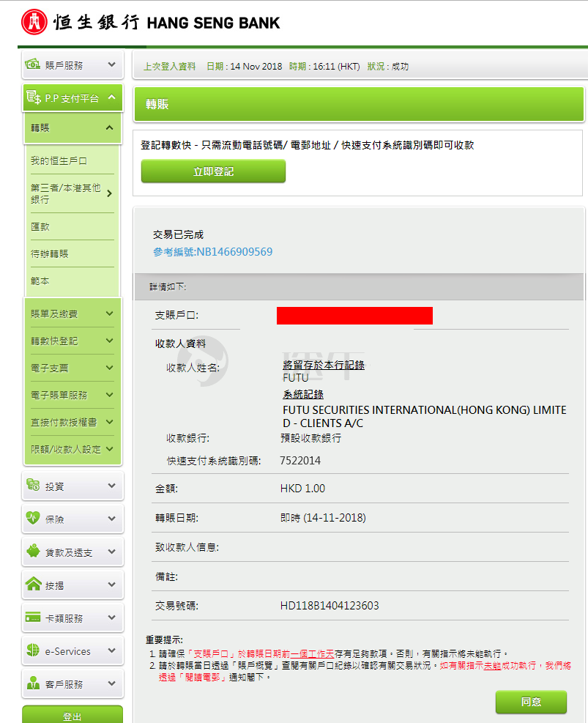Expand the 電子賬單服務 chevron
The height and width of the screenshot is (723, 588).
[110, 395]
